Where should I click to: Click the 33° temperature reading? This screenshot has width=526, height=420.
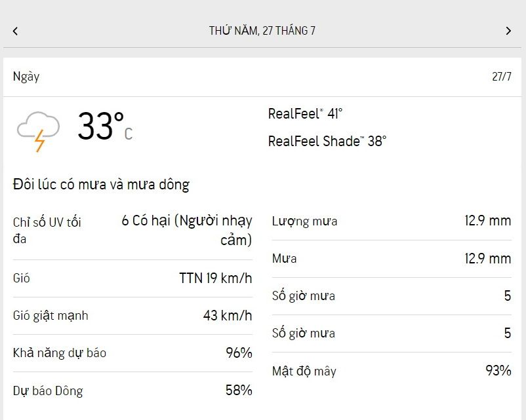coord(106,126)
